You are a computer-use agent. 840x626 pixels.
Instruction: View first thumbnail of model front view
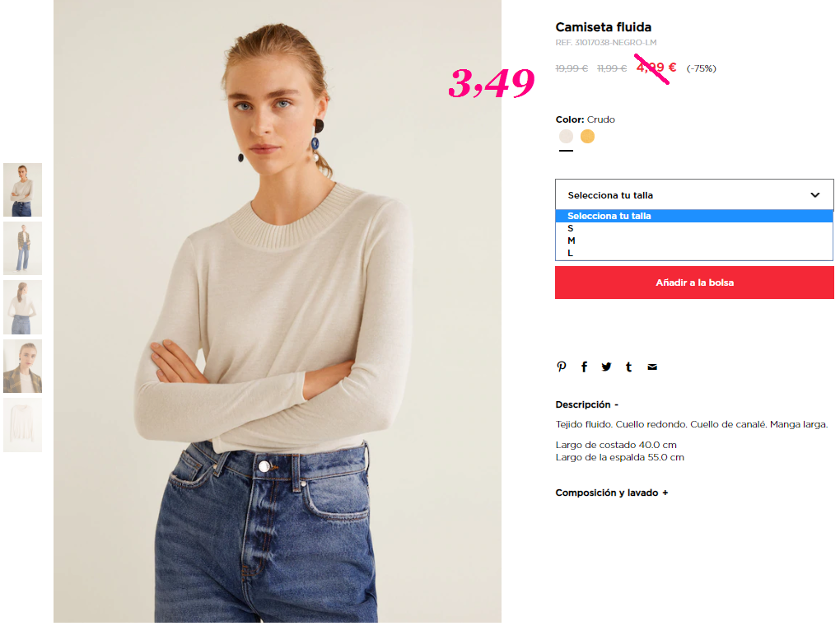22,189
